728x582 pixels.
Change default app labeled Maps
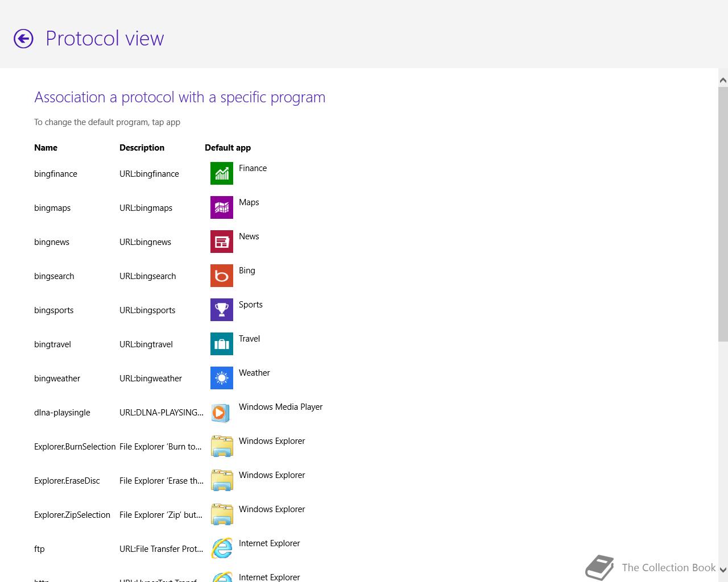tap(249, 202)
